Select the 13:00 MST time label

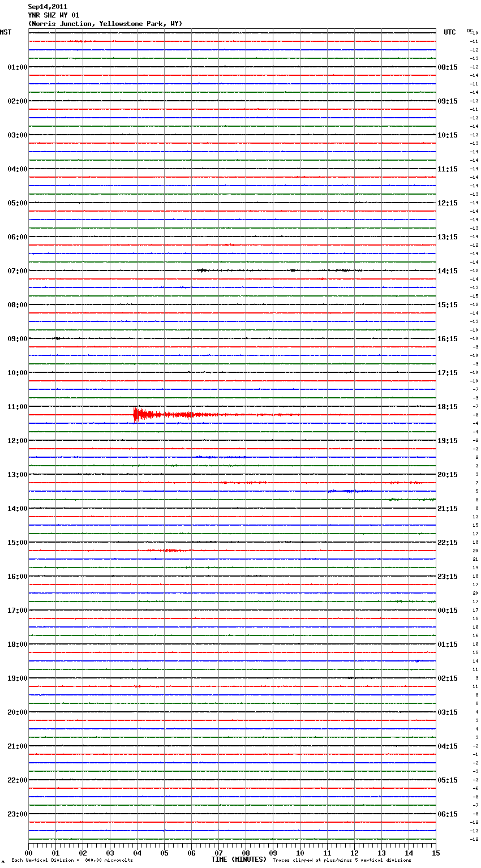click(17, 475)
